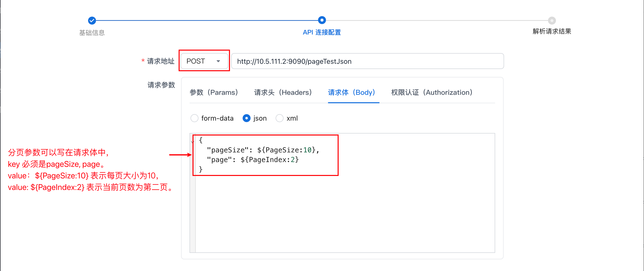Click the completed 基础信息 step checkmark icon

click(x=92, y=21)
